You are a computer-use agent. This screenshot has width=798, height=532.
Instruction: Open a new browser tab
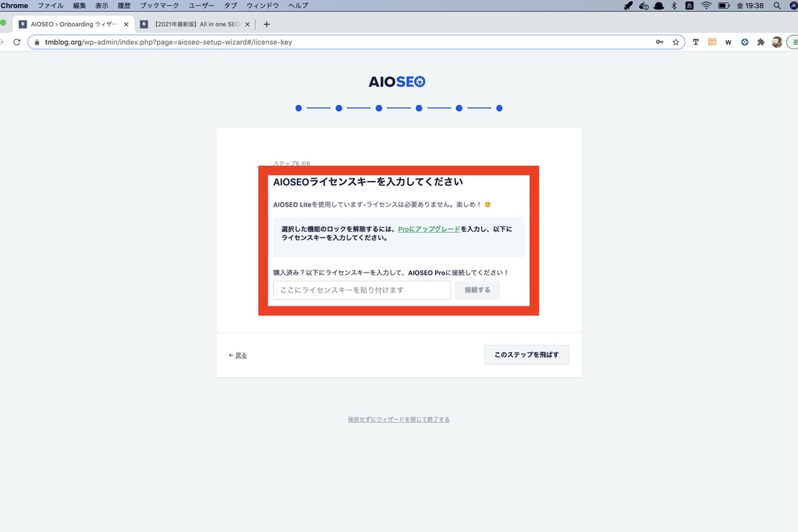266,24
